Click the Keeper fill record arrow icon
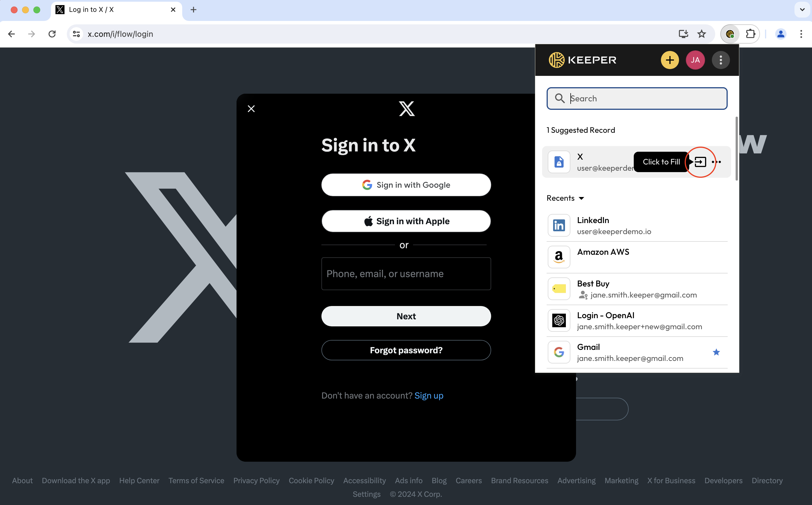This screenshot has height=505, width=812. pyautogui.click(x=700, y=162)
